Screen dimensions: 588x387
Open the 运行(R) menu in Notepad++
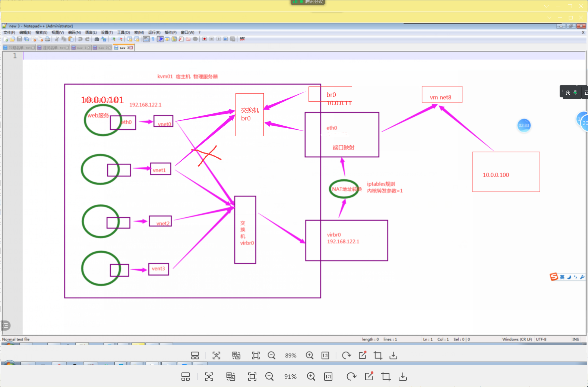pos(154,32)
